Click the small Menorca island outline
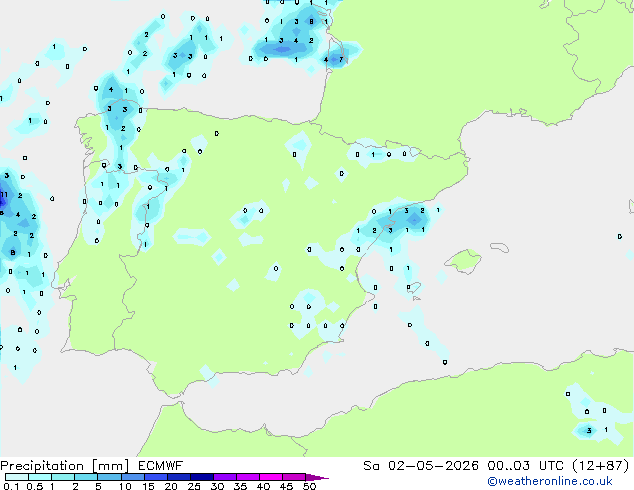The height and width of the screenshot is (490, 634). click(500, 247)
